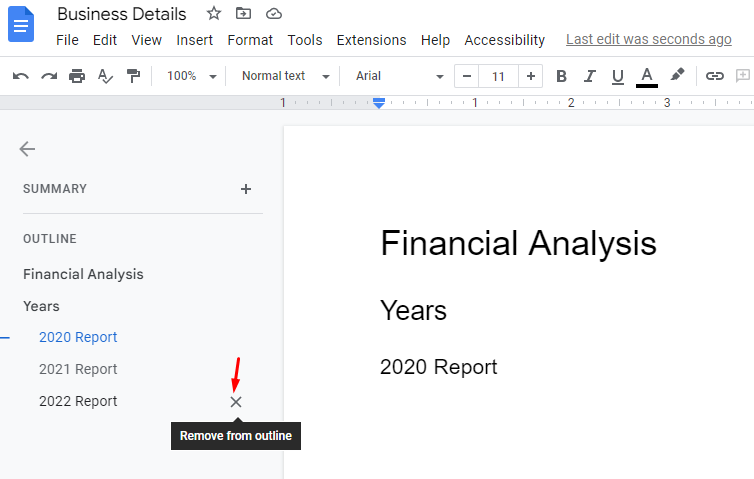
Task: Open the Arial font dropdown
Action: pos(399,76)
